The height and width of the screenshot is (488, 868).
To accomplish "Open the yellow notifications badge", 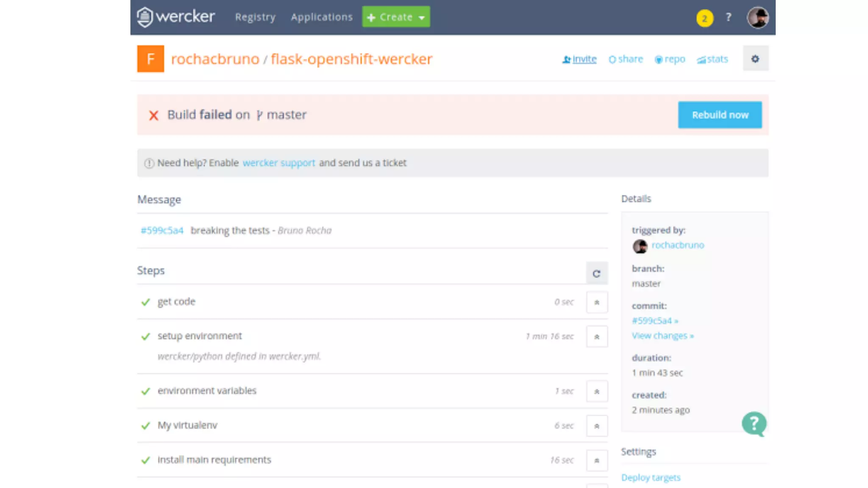I will pyautogui.click(x=704, y=18).
